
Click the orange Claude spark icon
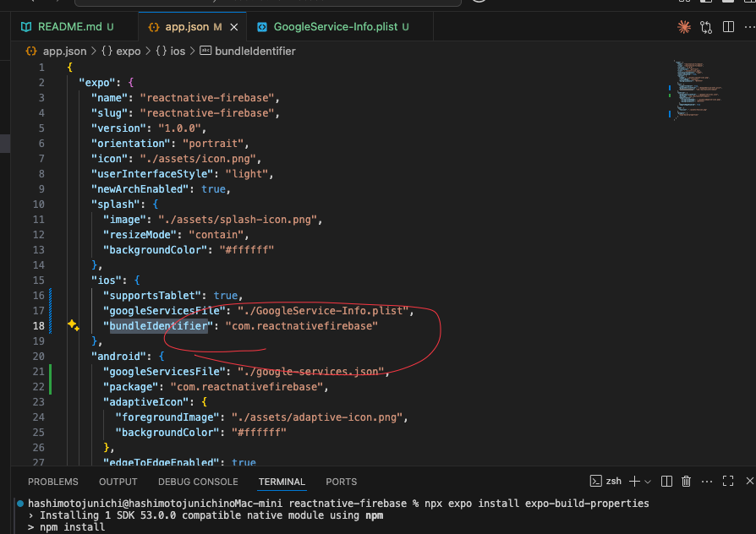point(683,27)
